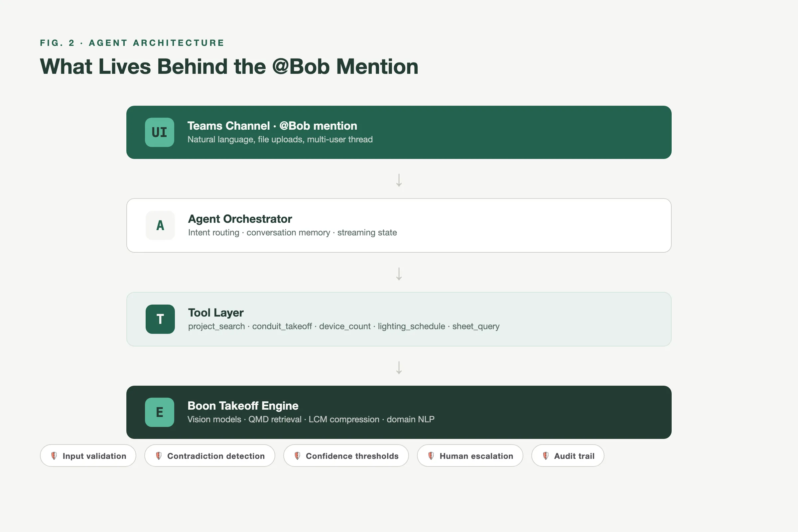Image resolution: width=798 pixels, height=532 pixels.
Task: Click the 'Agent Orchestrator' title
Action: pos(240,219)
